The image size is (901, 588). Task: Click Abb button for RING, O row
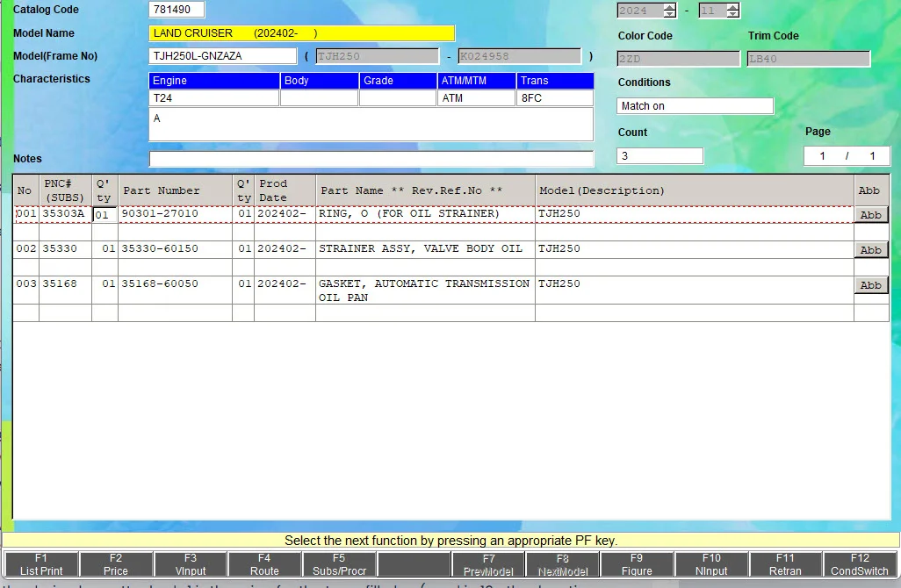[x=870, y=215]
